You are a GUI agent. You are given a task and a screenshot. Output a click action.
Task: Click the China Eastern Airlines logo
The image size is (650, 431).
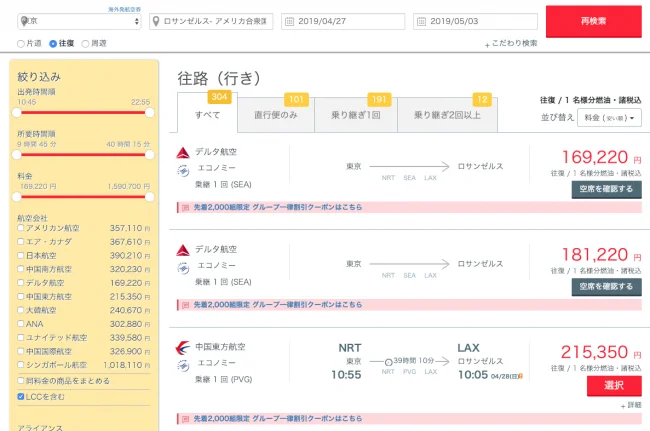click(182, 348)
